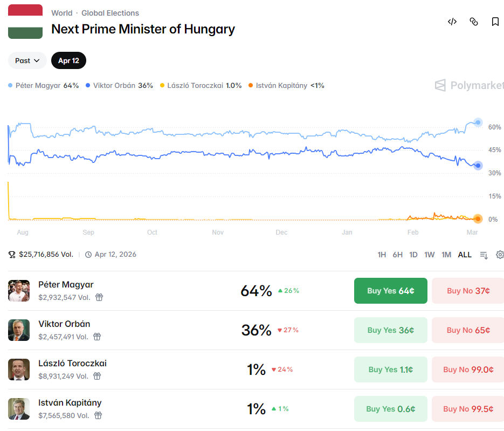Click Viktor Orbán's profile thumbnail

coord(19,330)
